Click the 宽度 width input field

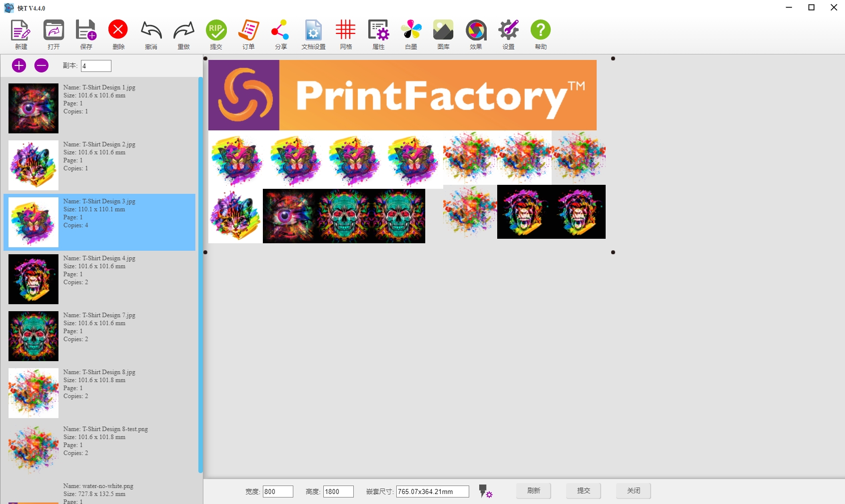(x=278, y=492)
